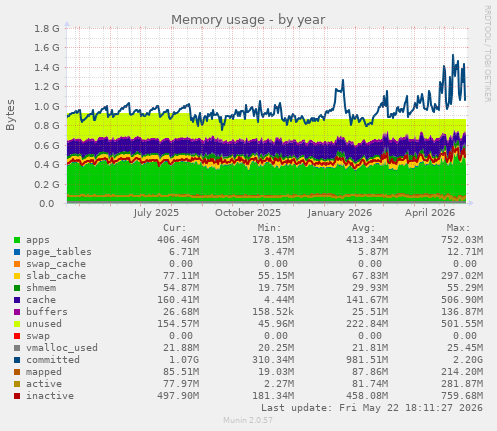
Task: Click the Max column header
Action: [x=458, y=228]
